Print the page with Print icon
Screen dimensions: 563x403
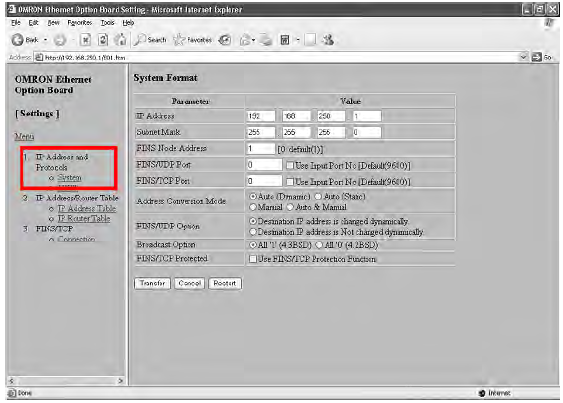pyautogui.click(x=266, y=40)
